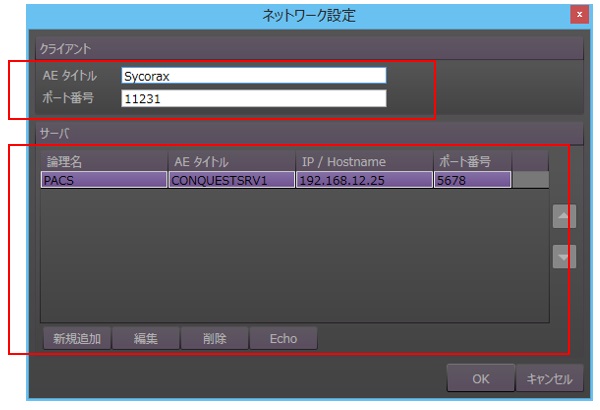
Task: Click the 新規追加 button
Action: tap(77, 338)
